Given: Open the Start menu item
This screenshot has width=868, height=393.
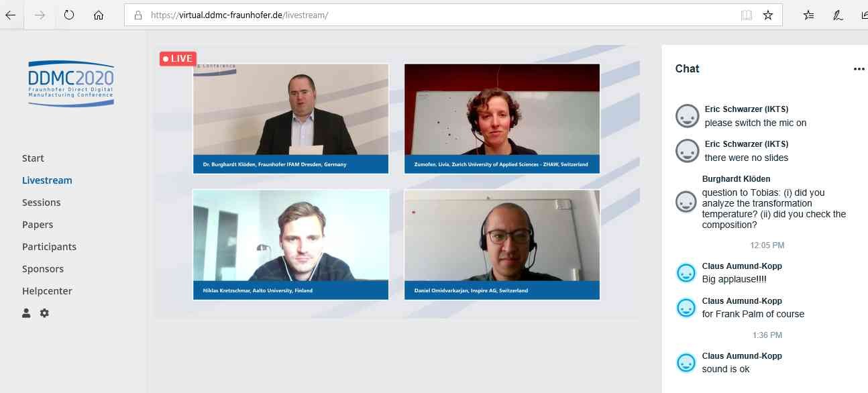Looking at the screenshot, I should (x=33, y=158).
